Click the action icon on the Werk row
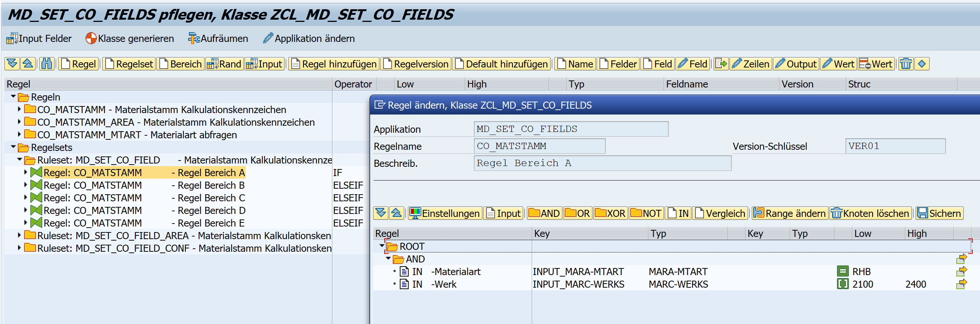Image resolution: width=980 pixels, height=324 pixels. (961, 284)
